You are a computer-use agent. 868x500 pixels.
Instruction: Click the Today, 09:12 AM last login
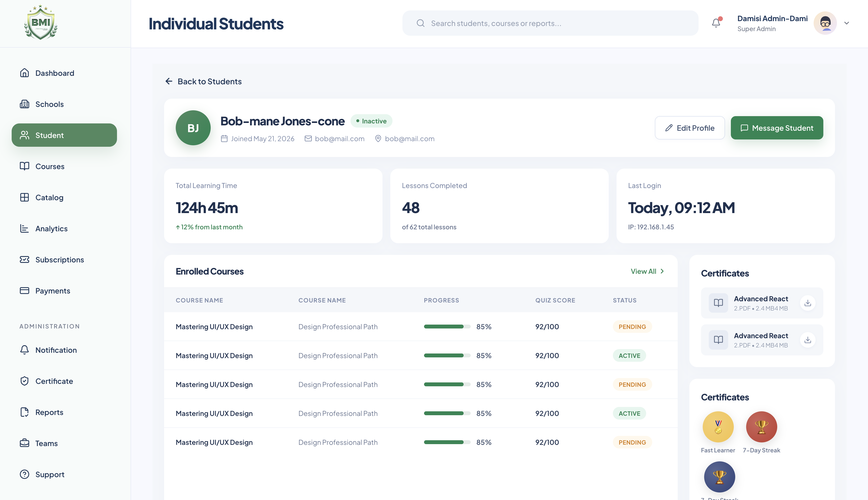[681, 207]
